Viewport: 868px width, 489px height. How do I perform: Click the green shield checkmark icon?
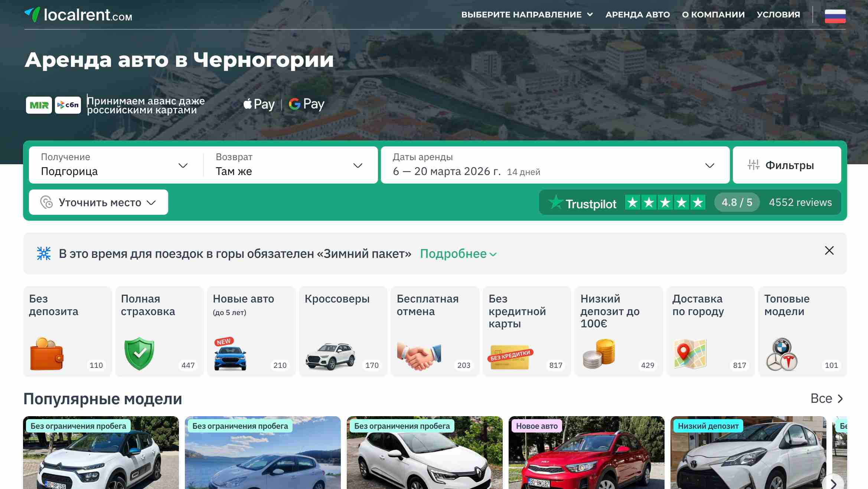pos(139,353)
